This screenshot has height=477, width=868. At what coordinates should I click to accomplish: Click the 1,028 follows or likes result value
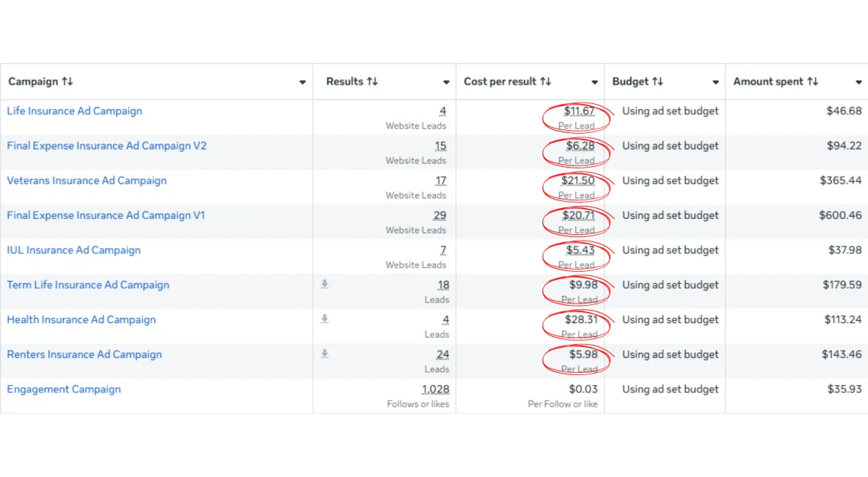[435, 390]
